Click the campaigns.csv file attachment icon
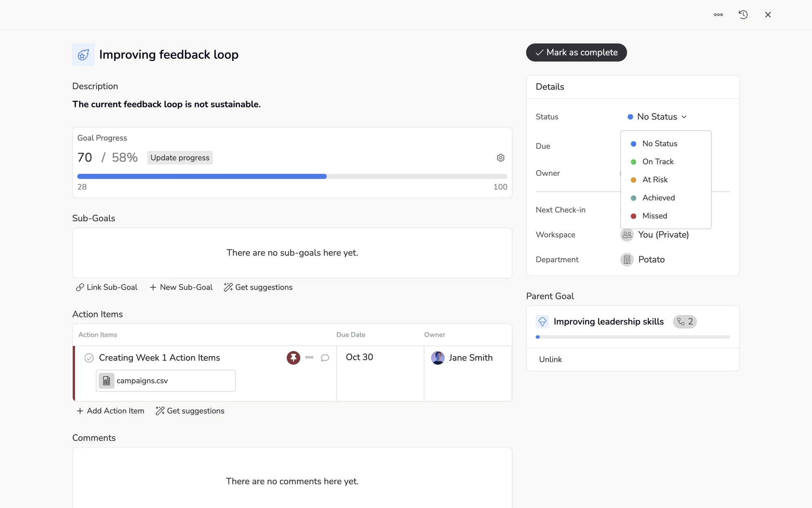 pyautogui.click(x=107, y=381)
